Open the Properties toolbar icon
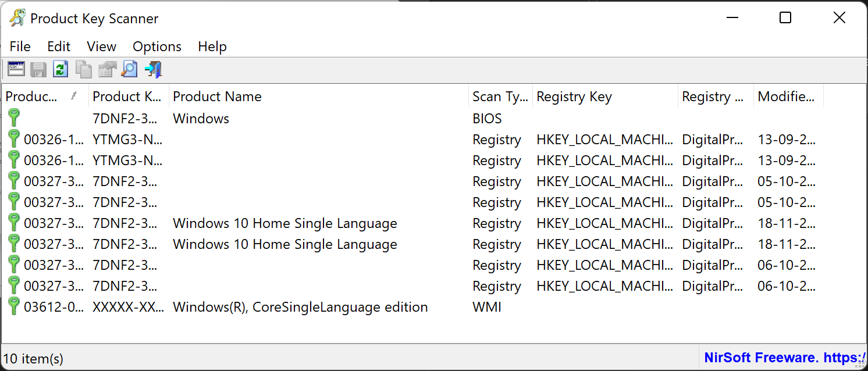This screenshot has width=868, height=371. (x=107, y=70)
